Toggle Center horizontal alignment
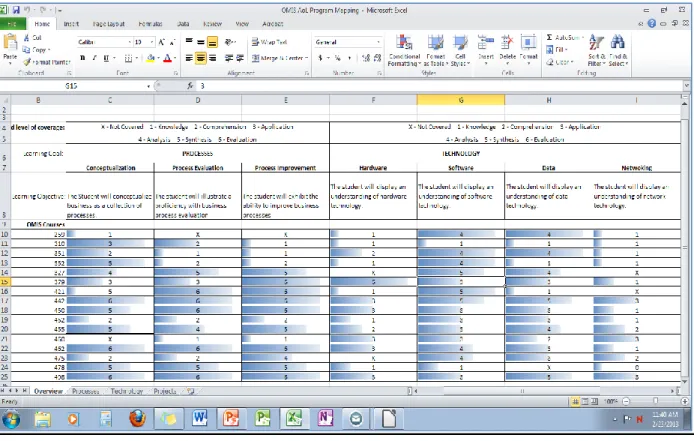The width and height of the screenshot is (694, 441). [200, 58]
